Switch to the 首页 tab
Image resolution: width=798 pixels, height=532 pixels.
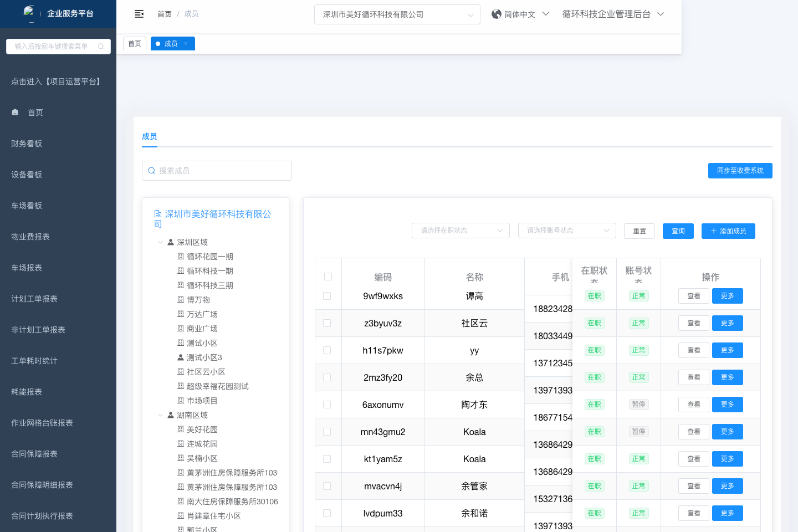point(135,44)
